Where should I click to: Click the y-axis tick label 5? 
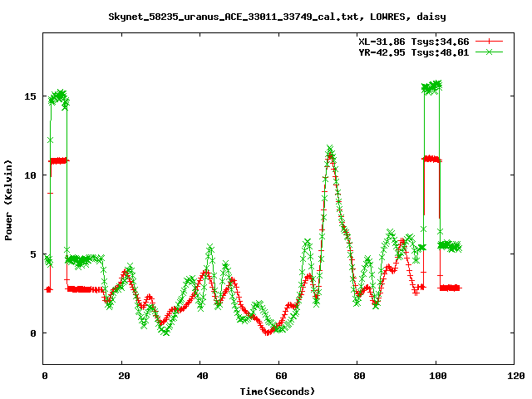(33, 254)
